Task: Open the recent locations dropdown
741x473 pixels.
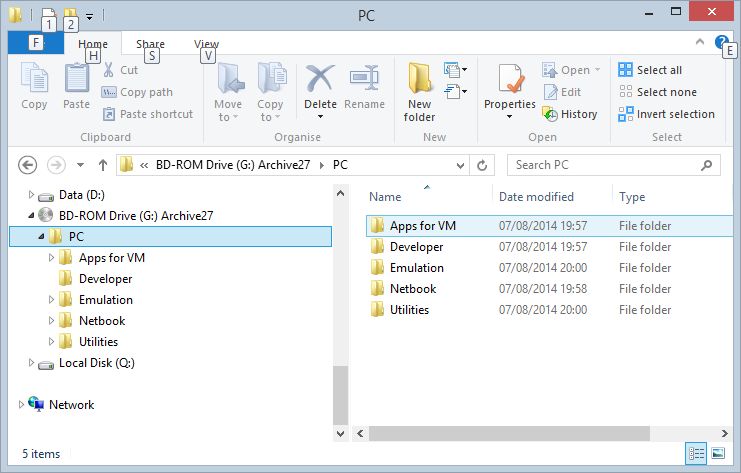Action: coord(80,165)
